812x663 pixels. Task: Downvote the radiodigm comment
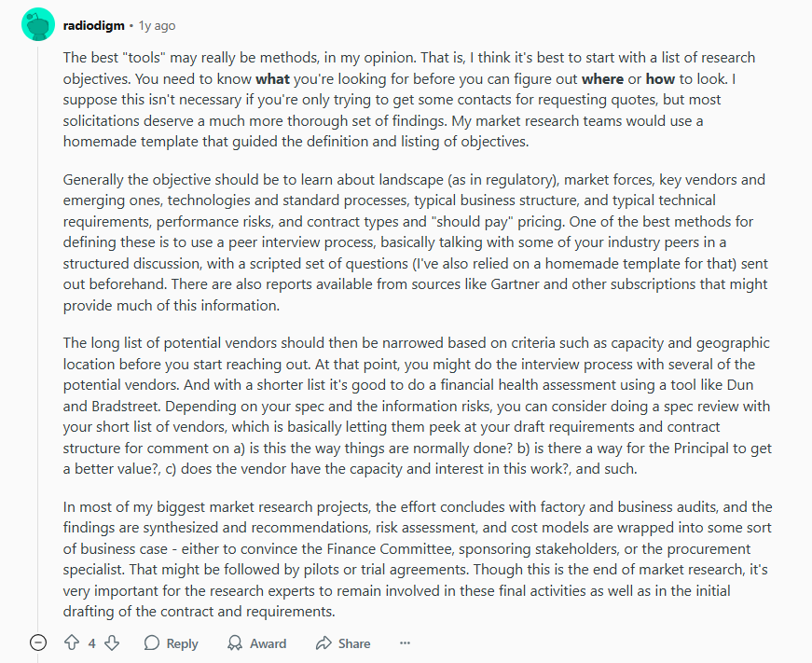tap(112, 642)
